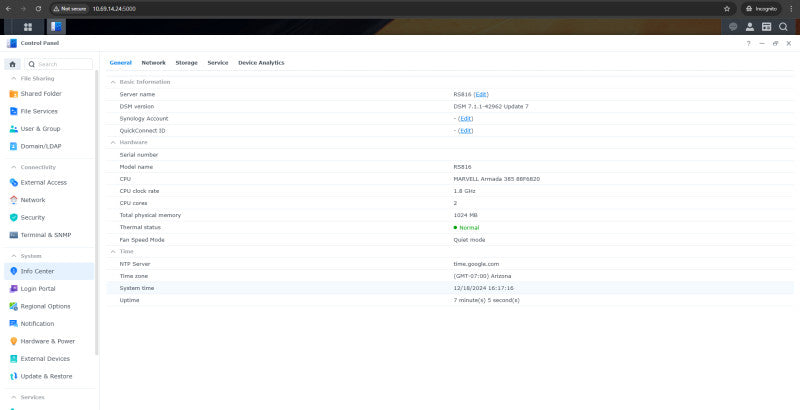Open the user account options icon
800x410 pixels.
point(749,27)
